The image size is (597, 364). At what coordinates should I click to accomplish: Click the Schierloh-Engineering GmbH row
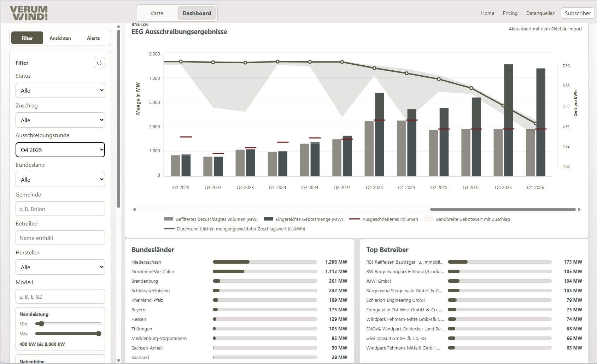pyautogui.click(x=474, y=300)
